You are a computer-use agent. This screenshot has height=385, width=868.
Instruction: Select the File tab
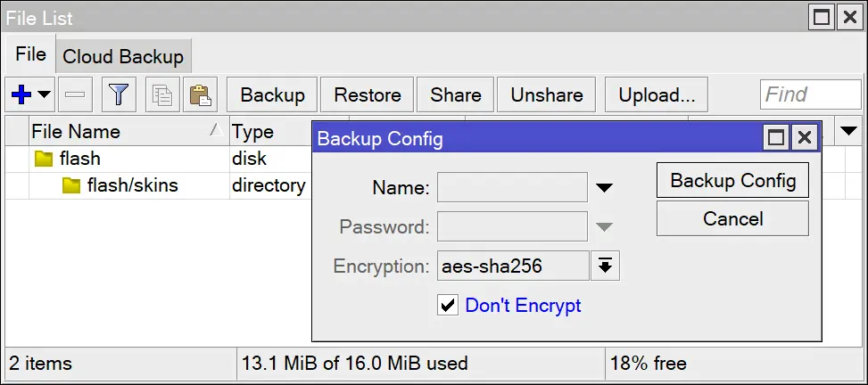coord(30,55)
